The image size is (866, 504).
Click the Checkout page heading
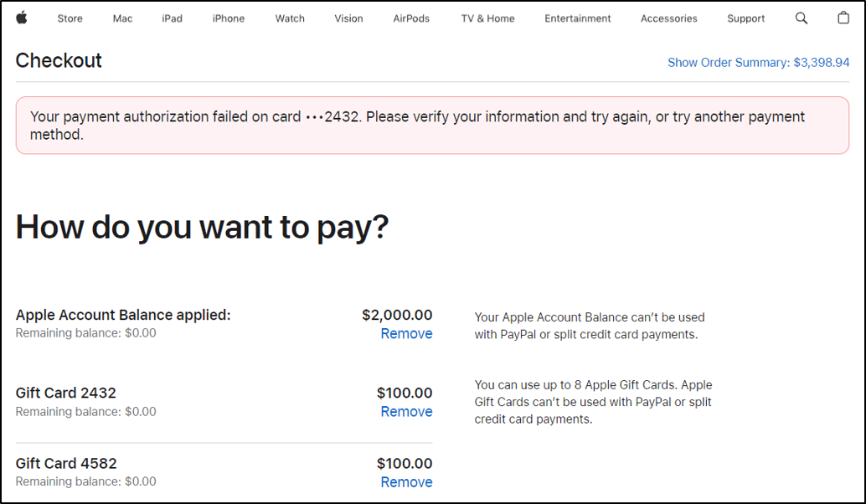59,60
